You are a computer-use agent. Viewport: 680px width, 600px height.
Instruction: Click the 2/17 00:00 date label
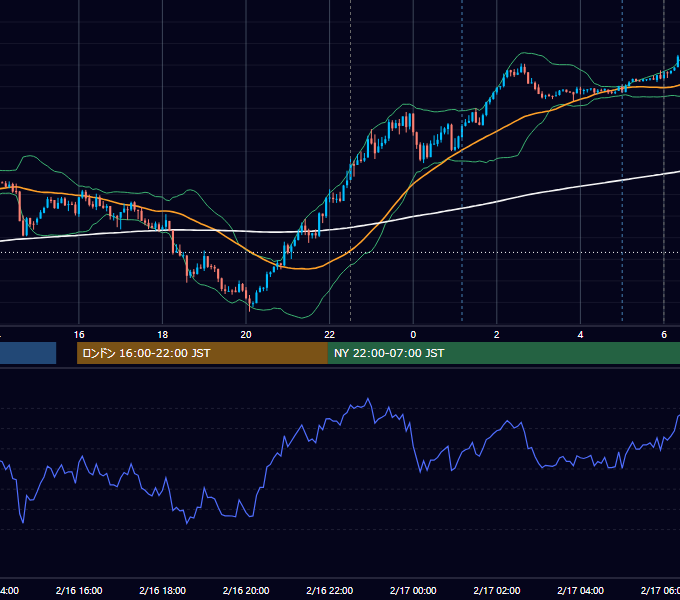(413, 590)
